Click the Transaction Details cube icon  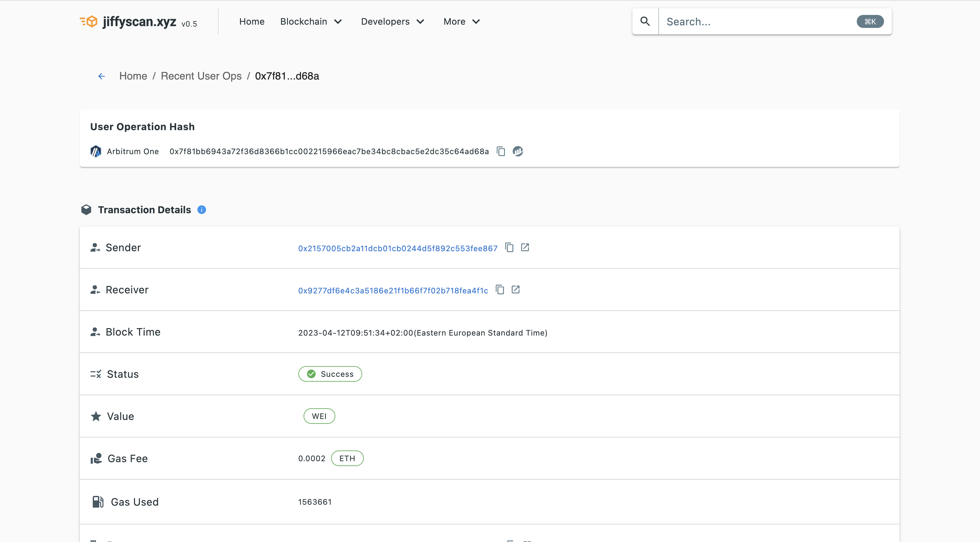click(86, 210)
